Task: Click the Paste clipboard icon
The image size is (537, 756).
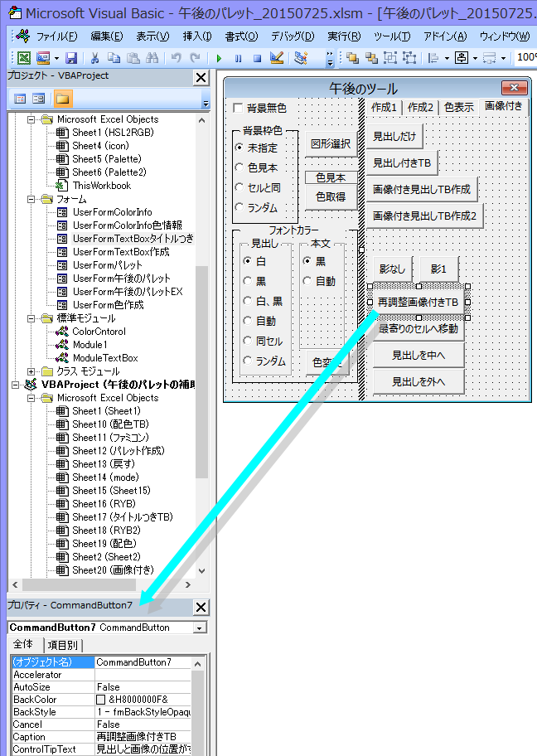Action: pyautogui.click(x=133, y=58)
